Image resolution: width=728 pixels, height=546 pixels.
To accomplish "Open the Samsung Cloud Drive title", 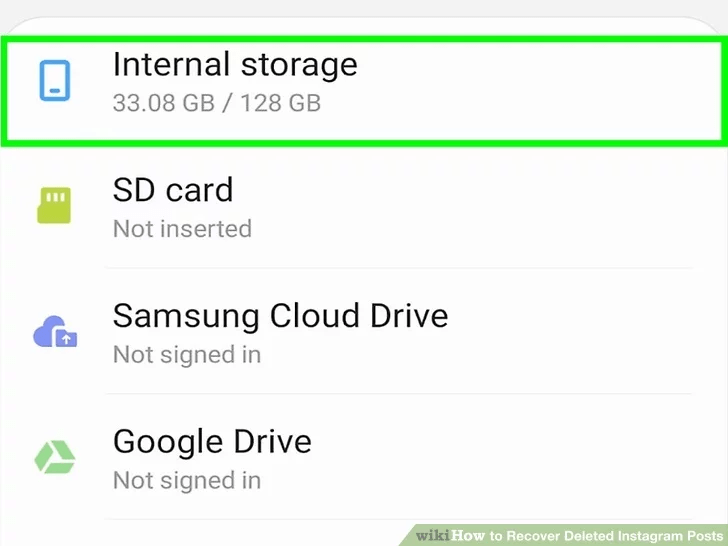I will (x=280, y=316).
